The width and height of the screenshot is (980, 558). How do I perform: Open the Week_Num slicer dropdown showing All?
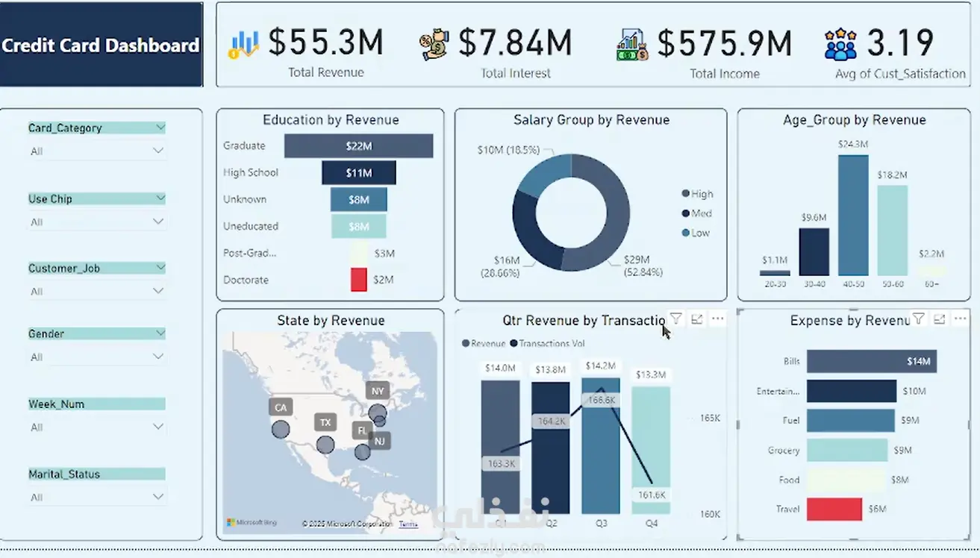pos(96,427)
